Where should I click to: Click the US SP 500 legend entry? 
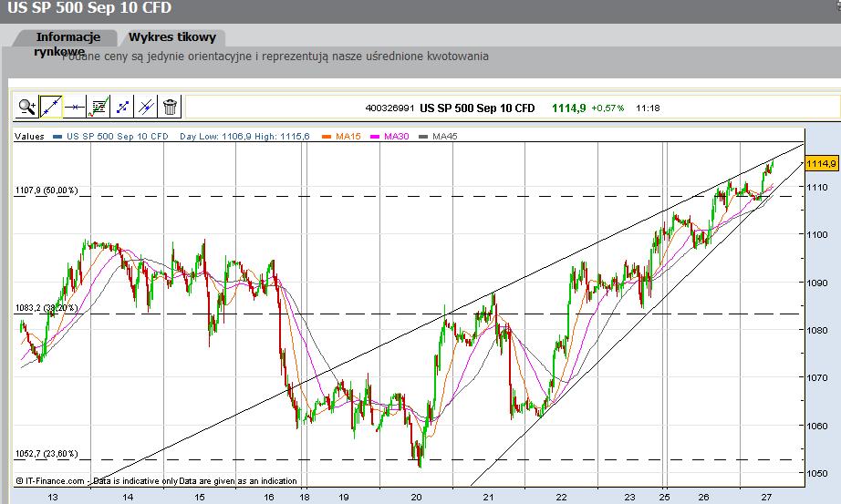(111, 136)
